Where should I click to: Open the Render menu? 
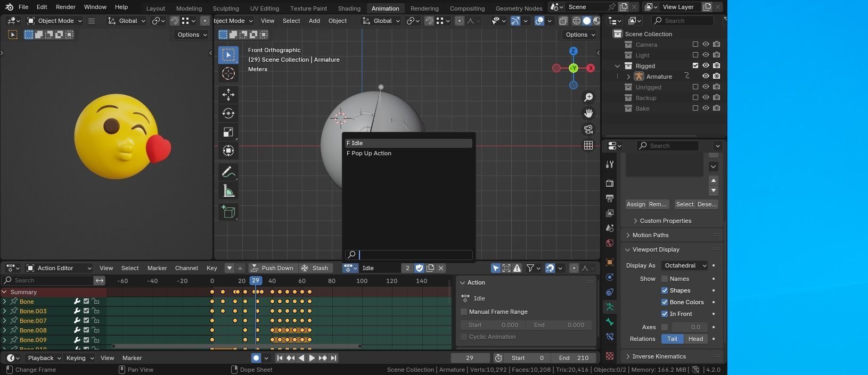65,7
